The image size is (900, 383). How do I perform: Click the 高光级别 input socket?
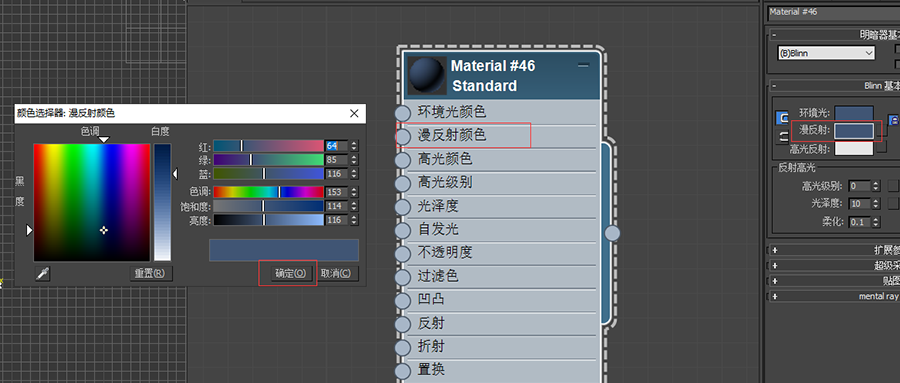point(403,183)
